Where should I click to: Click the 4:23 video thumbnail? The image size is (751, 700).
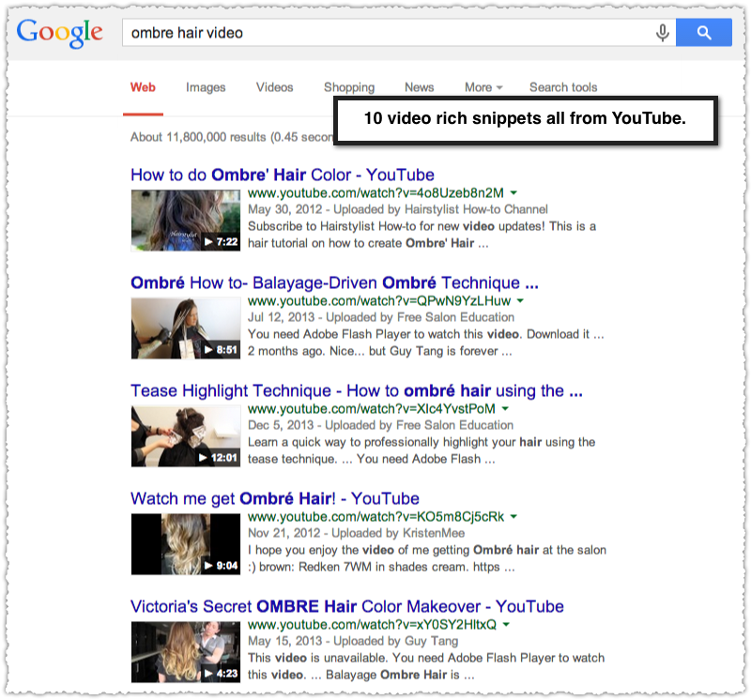point(186,651)
